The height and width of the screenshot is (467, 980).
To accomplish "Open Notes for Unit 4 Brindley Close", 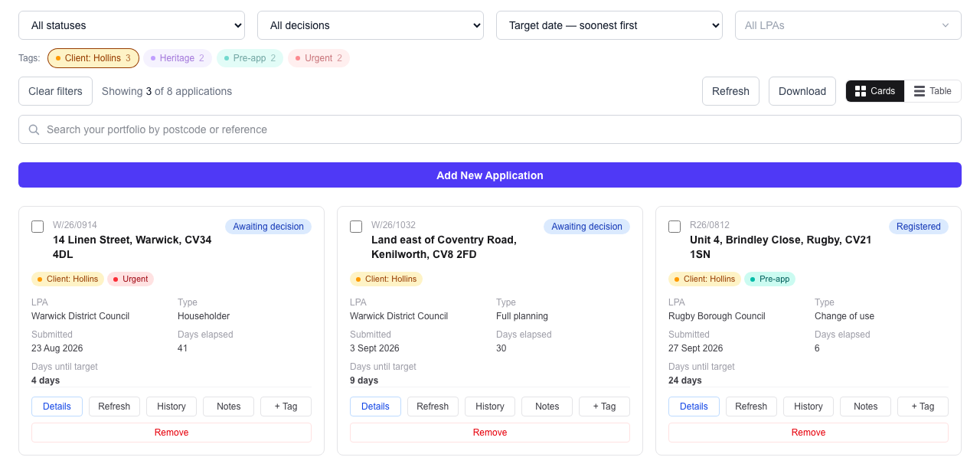I will pyautogui.click(x=865, y=407).
